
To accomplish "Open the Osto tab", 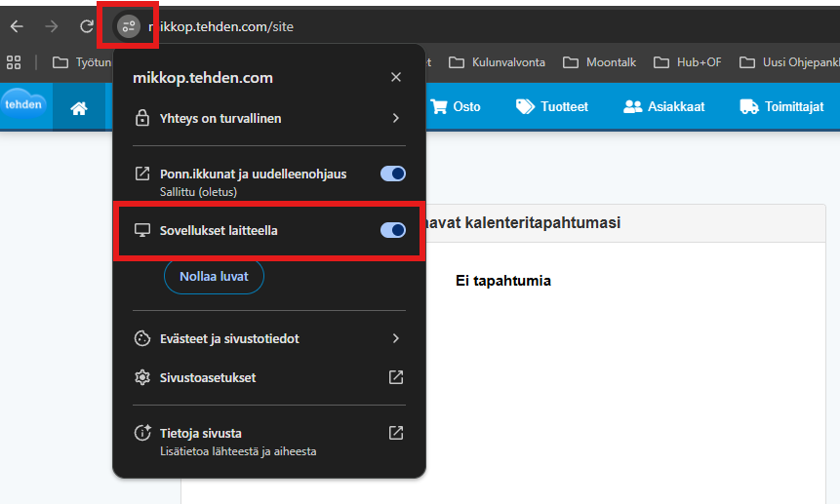I will 456,107.
